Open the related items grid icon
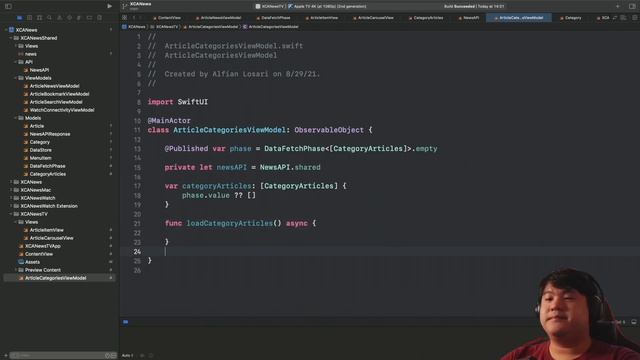The image size is (640, 360). (124, 18)
